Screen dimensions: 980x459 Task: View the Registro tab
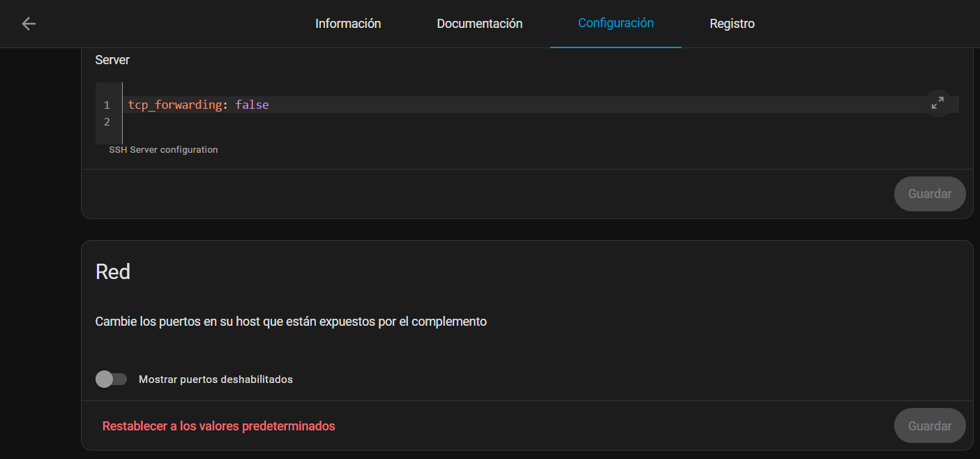click(x=732, y=23)
